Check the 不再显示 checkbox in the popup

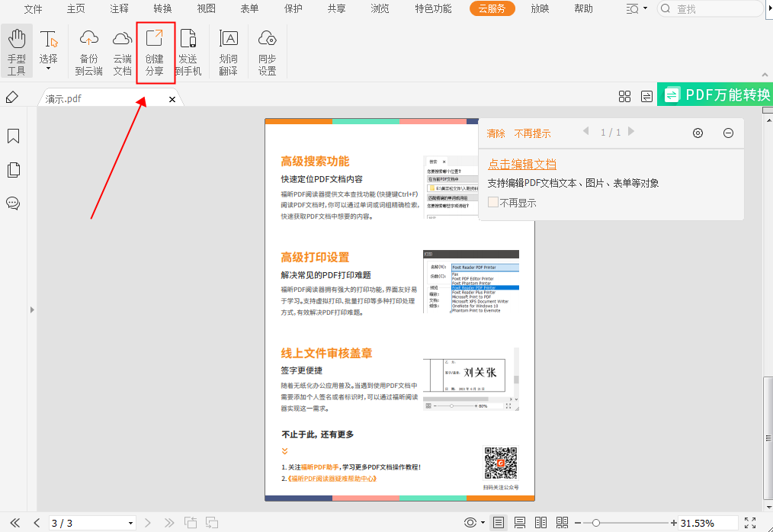(x=492, y=202)
